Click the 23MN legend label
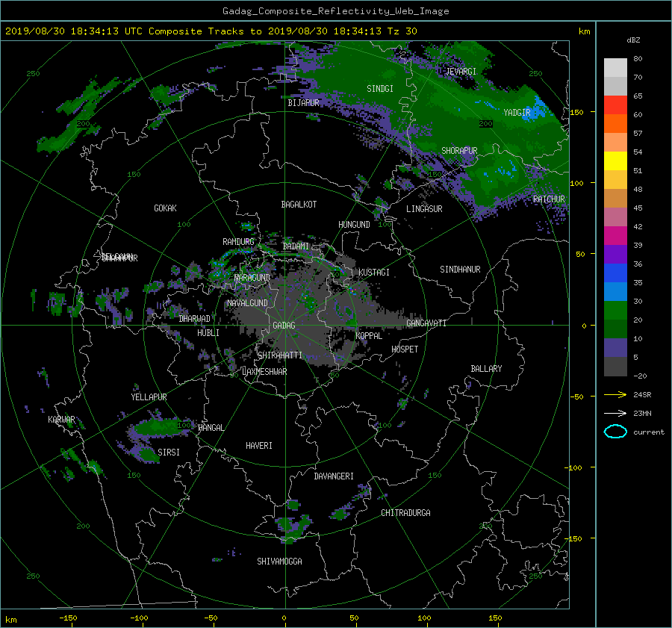This screenshot has height=628, width=672. tap(642, 414)
